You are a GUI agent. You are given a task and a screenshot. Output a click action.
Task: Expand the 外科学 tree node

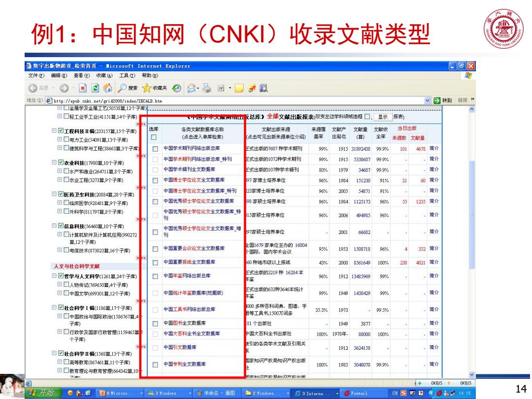tap(60, 211)
